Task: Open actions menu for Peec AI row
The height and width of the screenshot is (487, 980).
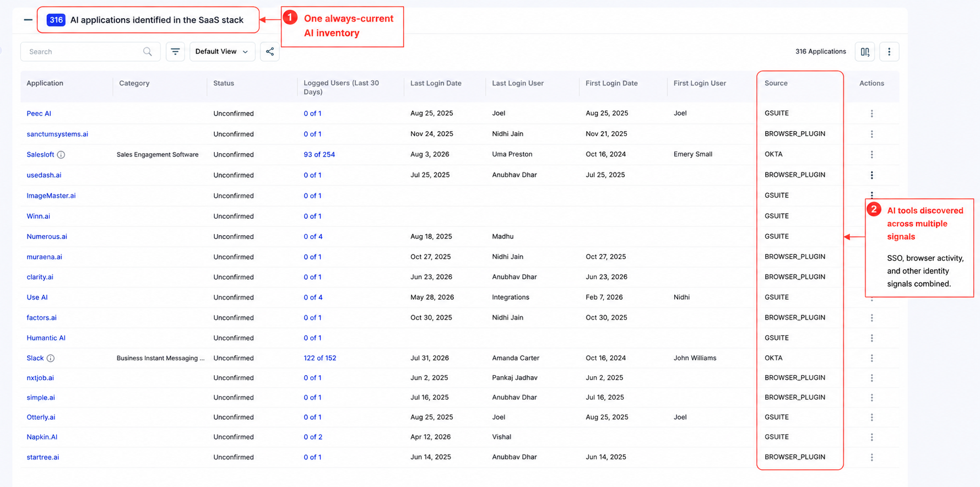Action: click(x=871, y=113)
